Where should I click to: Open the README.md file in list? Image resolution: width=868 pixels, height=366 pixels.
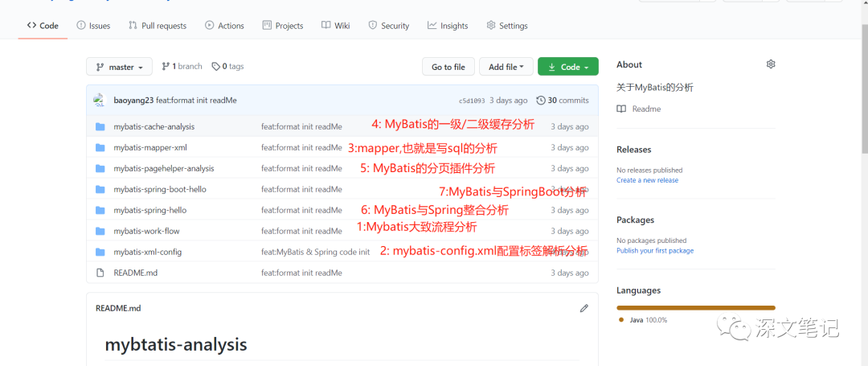[136, 273]
